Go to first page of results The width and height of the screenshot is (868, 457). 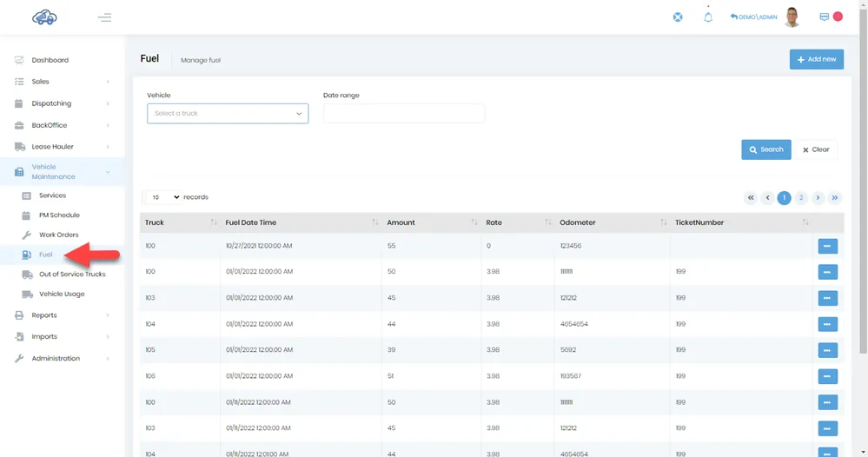[751, 197]
